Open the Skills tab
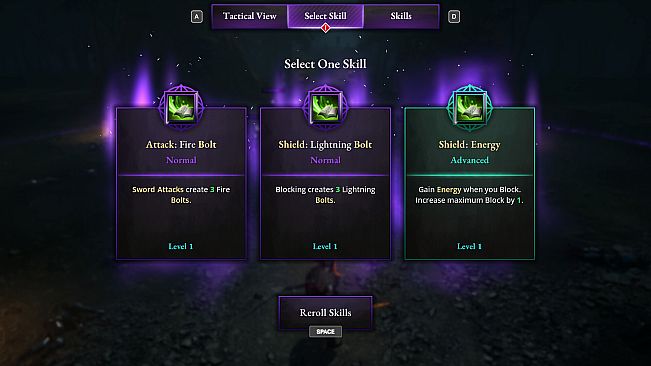The height and width of the screenshot is (366, 651). pyautogui.click(x=401, y=16)
